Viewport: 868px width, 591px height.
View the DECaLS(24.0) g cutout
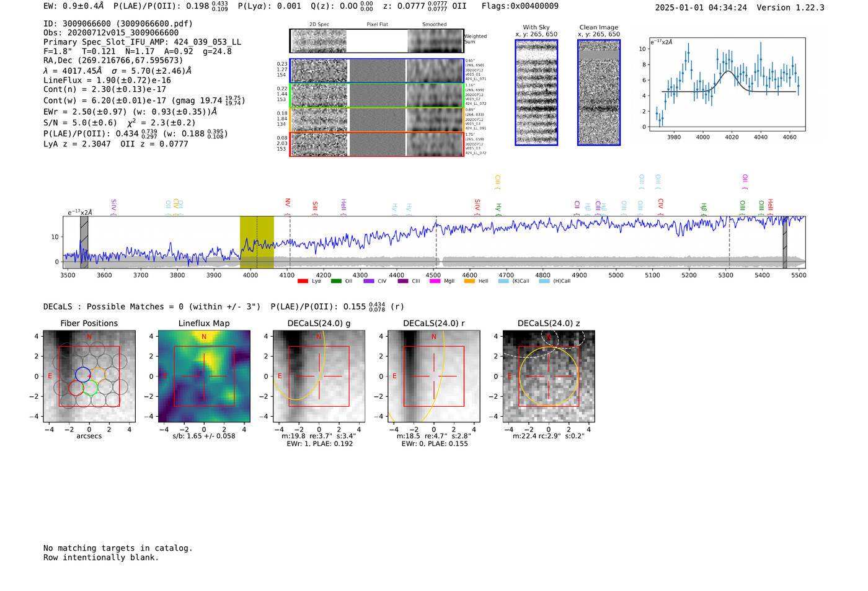(319, 376)
